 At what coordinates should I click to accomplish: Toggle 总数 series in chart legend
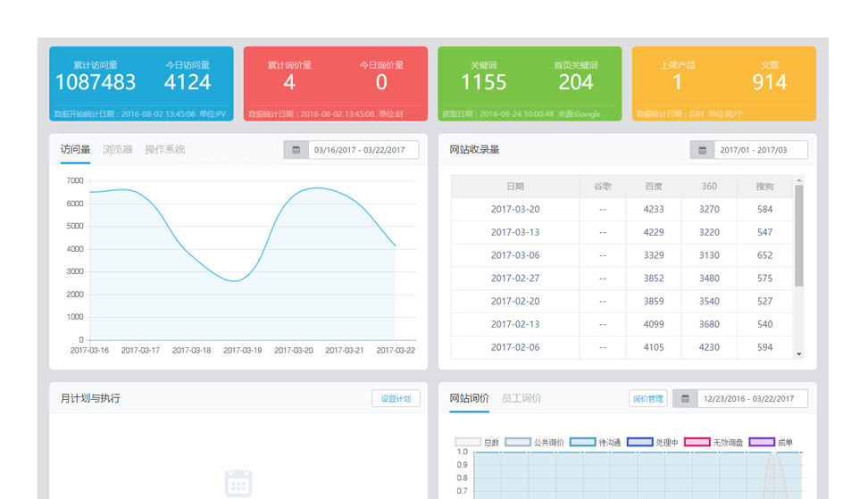pyautogui.click(x=478, y=442)
